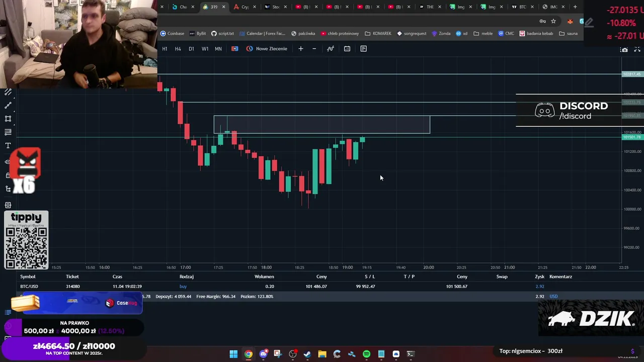Open Discord from the taskbar
The width and height of the screenshot is (644, 362).
click(263, 354)
